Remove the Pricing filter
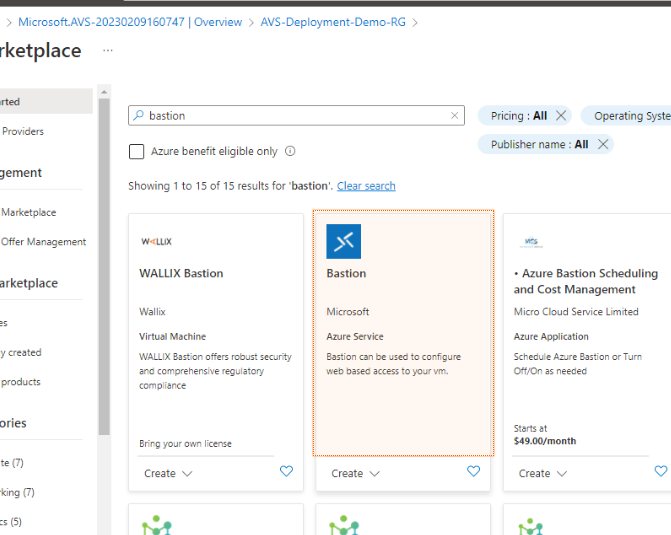 click(x=561, y=116)
